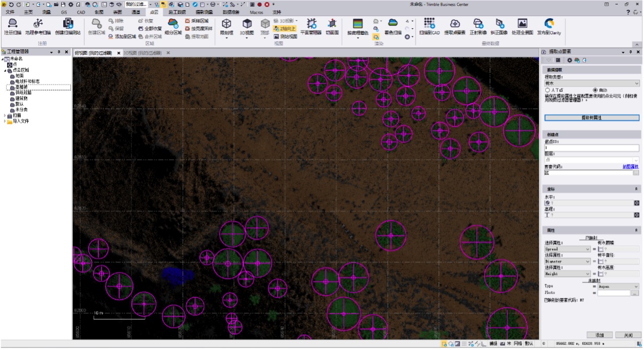This screenshot has width=644, height=350.
Task: Click the 着色扫描 colorize scan icon
Action: 393,23
